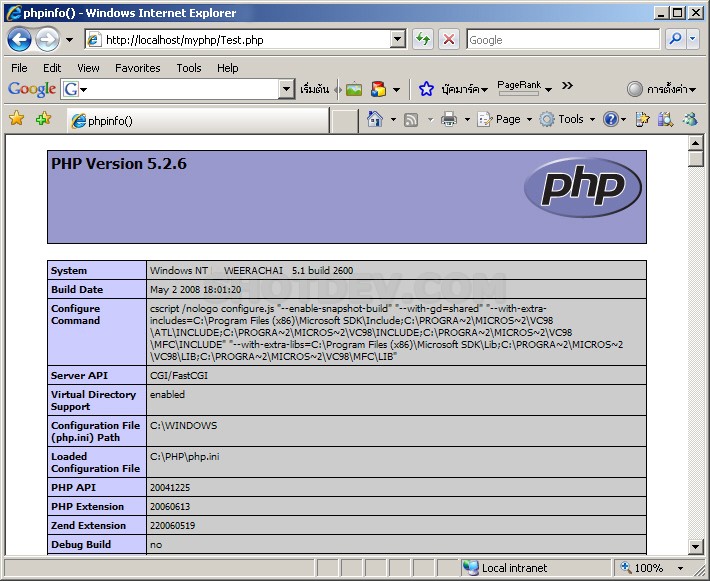Click the blue star bookmark icon
The width and height of the screenshot is (710, 581).
pyautogui.click(x=426, y=89)
